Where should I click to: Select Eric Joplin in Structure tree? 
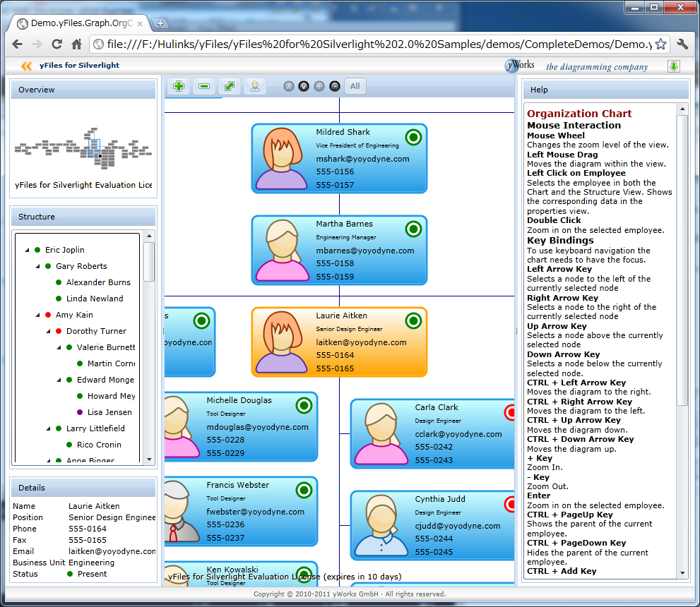(65, 250)
